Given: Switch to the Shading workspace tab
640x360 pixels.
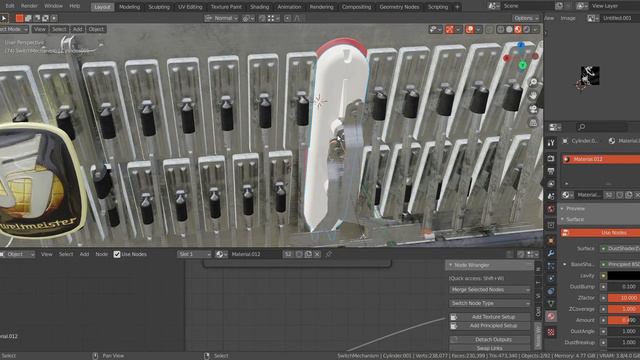Looking at the screenshot, I should click(259, 7).
